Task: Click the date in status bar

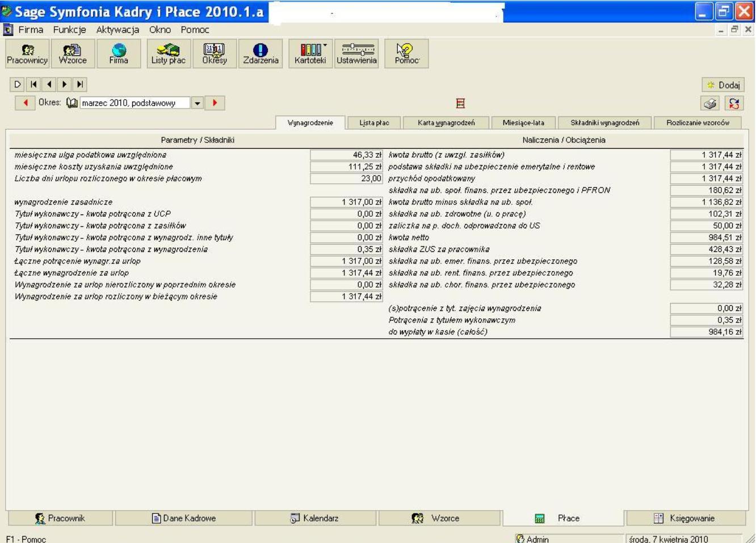Action: tap(669, 539)
